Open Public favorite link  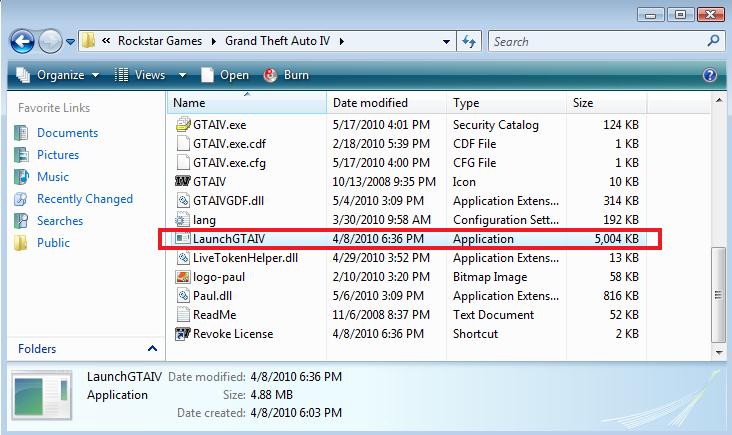[x=53, y=243]
